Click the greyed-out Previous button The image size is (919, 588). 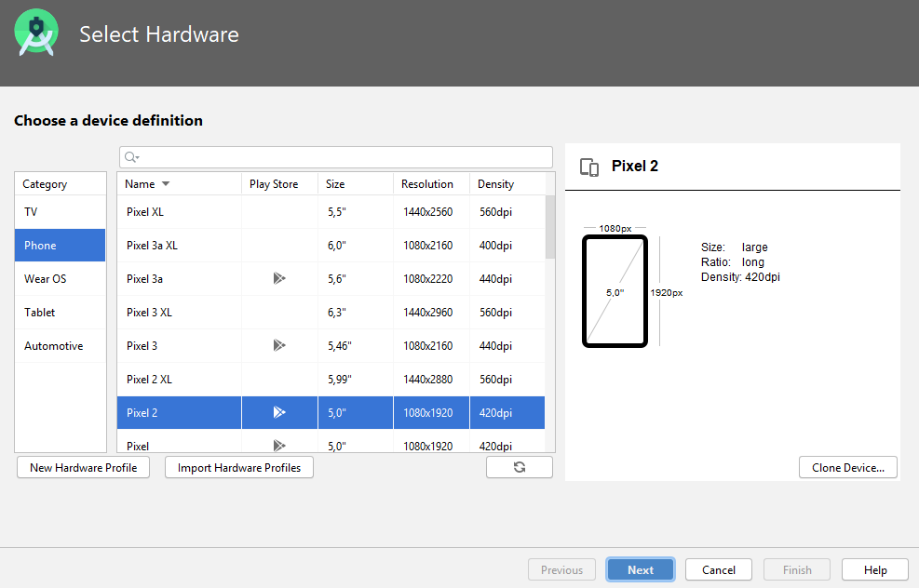pos(562,569)
